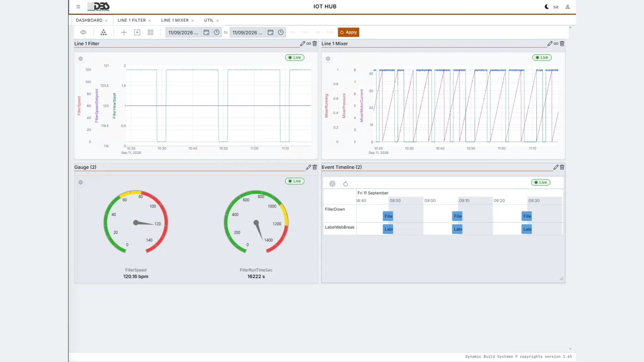644x362 pixels.
Task: Click the FillerRunTimeSec gauge dial
Action: click(256, 222)
